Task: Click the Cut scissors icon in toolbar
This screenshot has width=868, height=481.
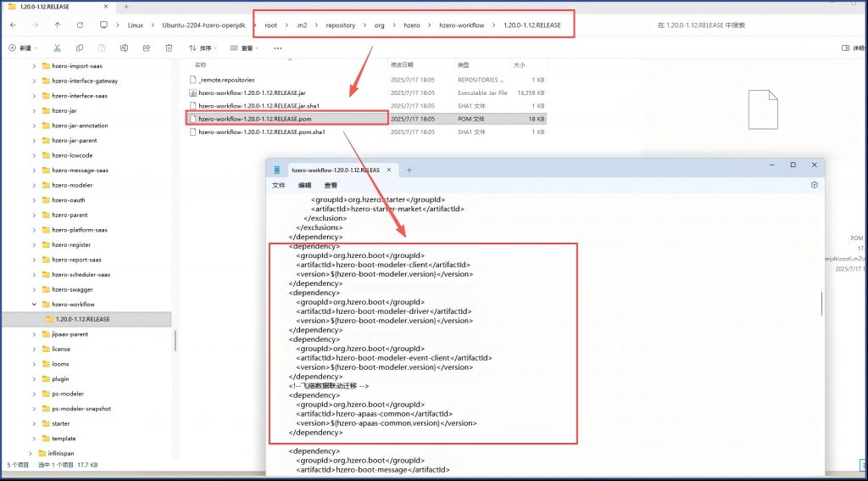Action: (57, 48)
